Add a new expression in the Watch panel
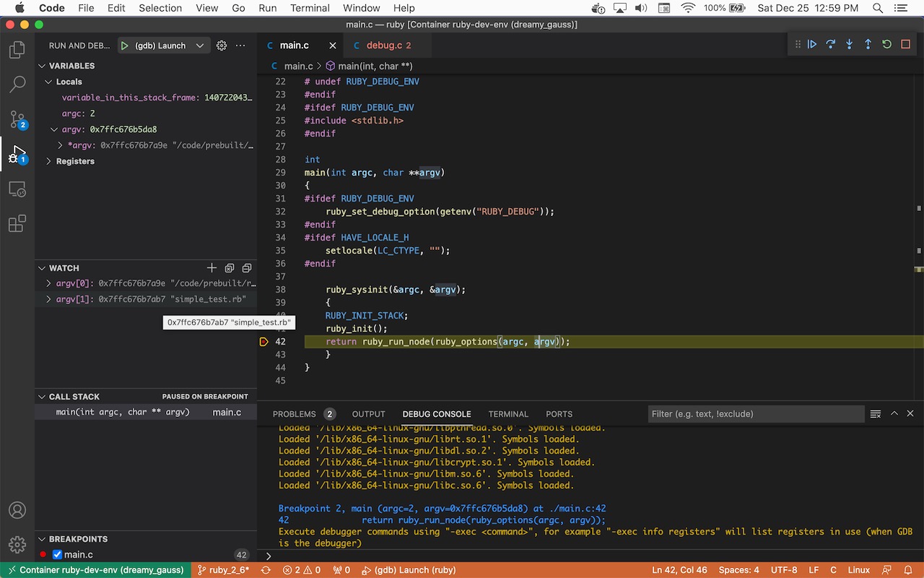Viewport: 924px width, 578px height. pyautogui.click(x=212, y=267)
